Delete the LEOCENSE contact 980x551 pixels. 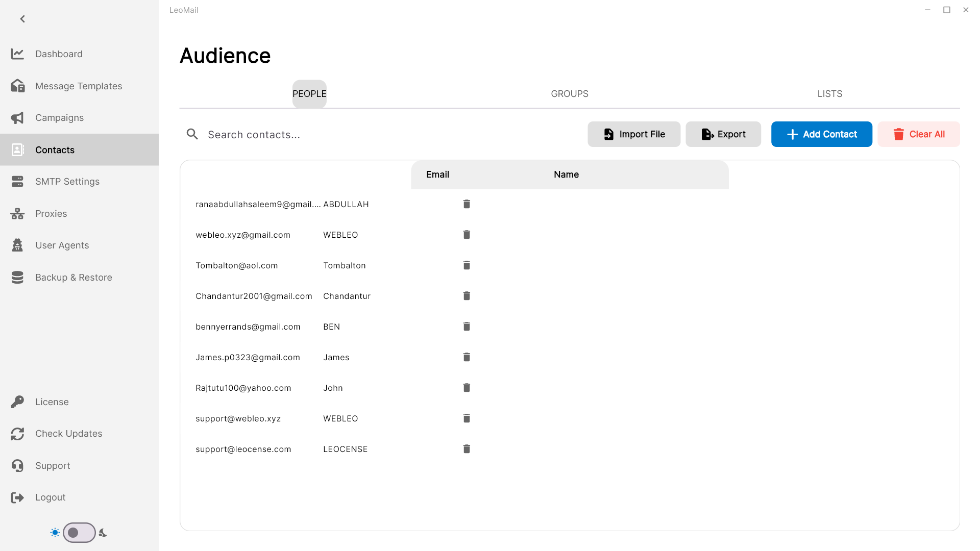click(467, 449)
